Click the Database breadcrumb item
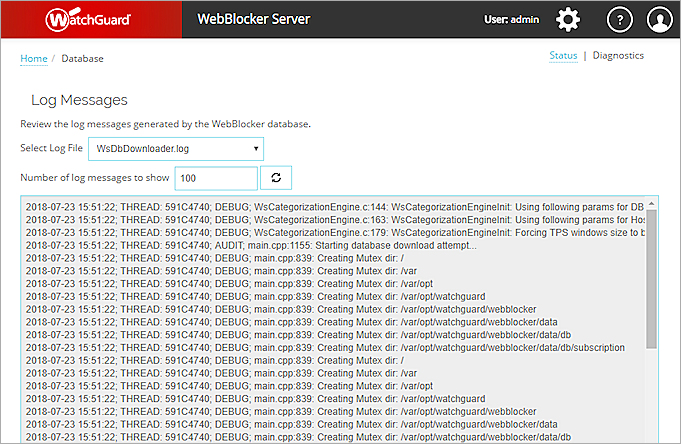The height and width of the screenshot is (444, 681). (82, 58)
